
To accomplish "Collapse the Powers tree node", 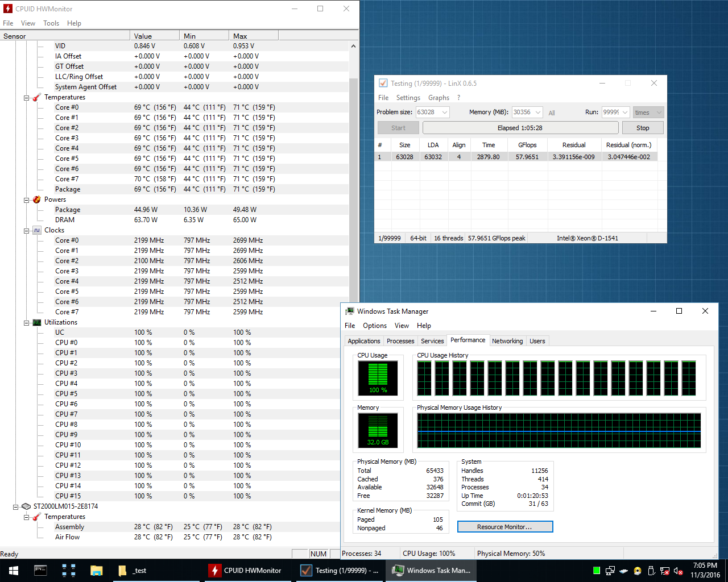I will click(x=26, y=200).
